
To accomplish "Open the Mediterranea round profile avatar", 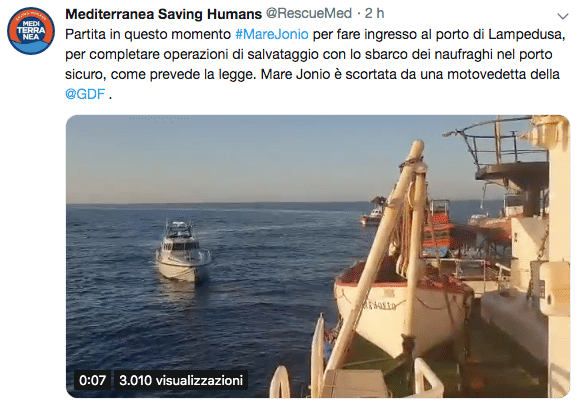I will (x=31, y=31).
